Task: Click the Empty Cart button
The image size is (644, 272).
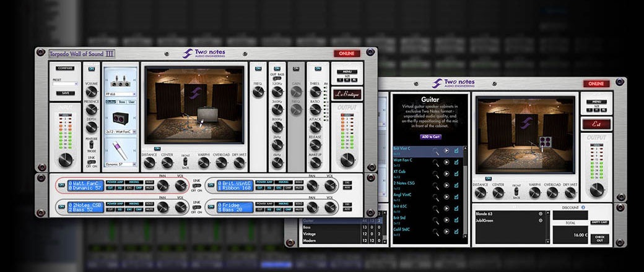Action: point(599,223)
